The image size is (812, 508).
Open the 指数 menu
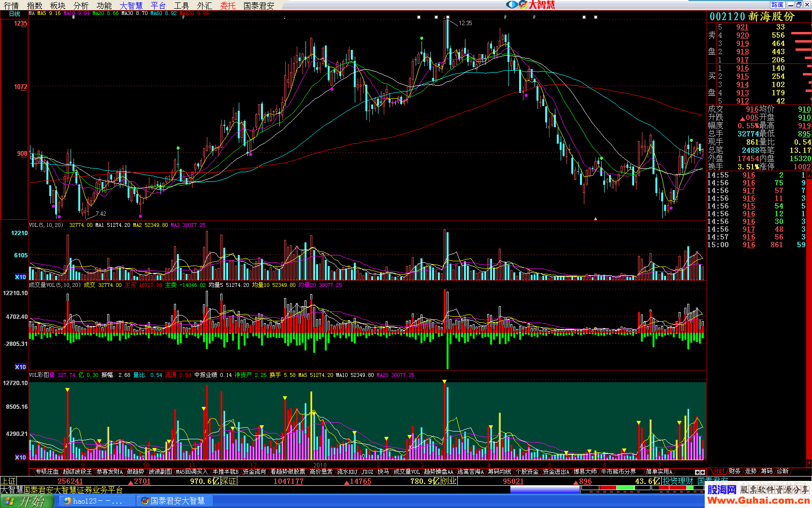tap(34, 6)
